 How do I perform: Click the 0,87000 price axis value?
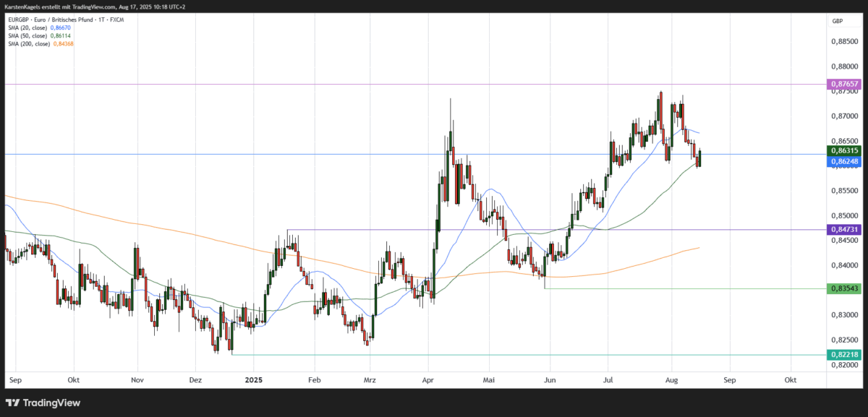(x=844, y=116)
